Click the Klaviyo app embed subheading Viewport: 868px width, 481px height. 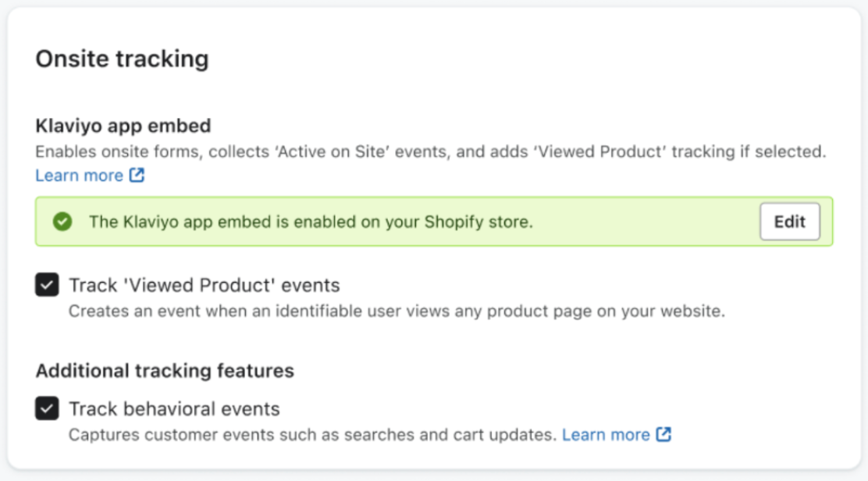(123, 125)
